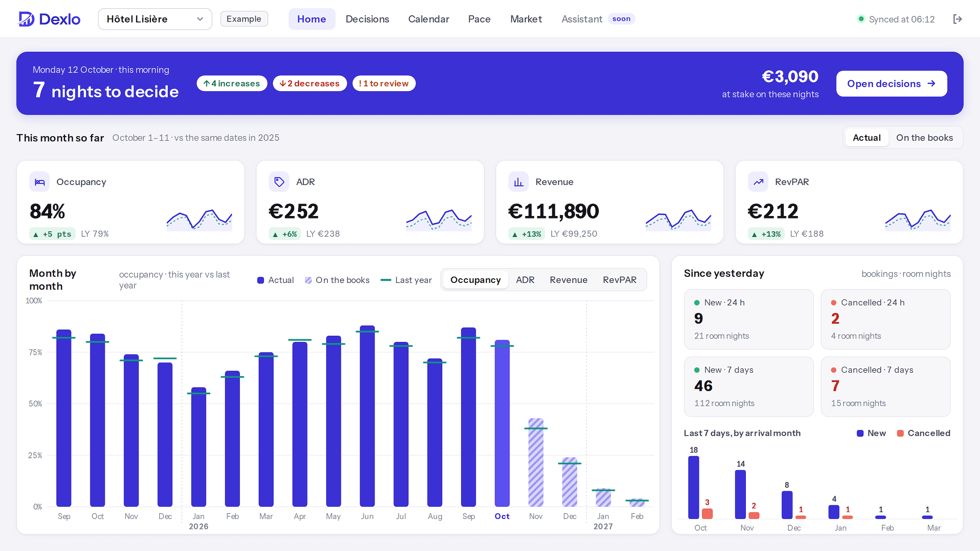Viewport: 980px width, 551px height.
Task: Click the price tag icon on ADR card
Action: (279, 182)
